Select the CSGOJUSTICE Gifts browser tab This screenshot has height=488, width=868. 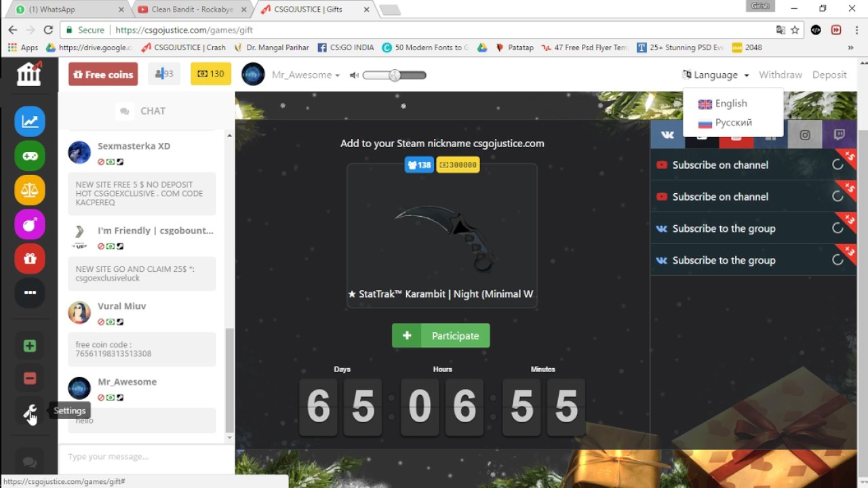(x=314, y=9)
